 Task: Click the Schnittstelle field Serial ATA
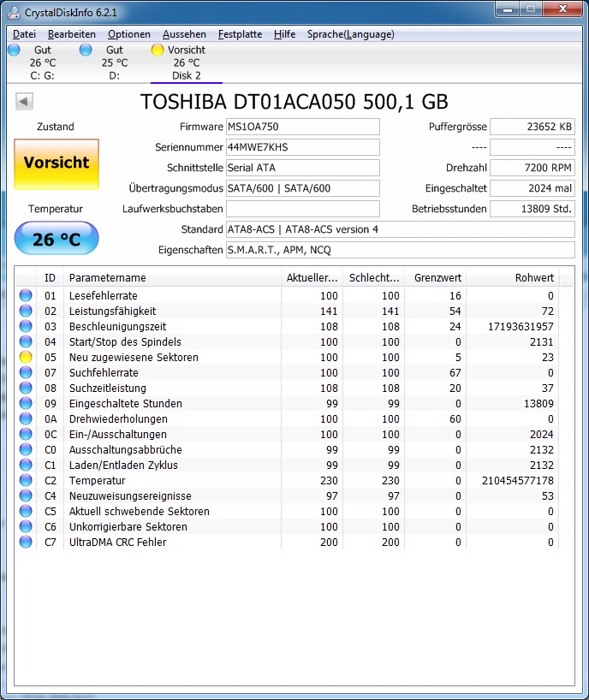point(303,168)
